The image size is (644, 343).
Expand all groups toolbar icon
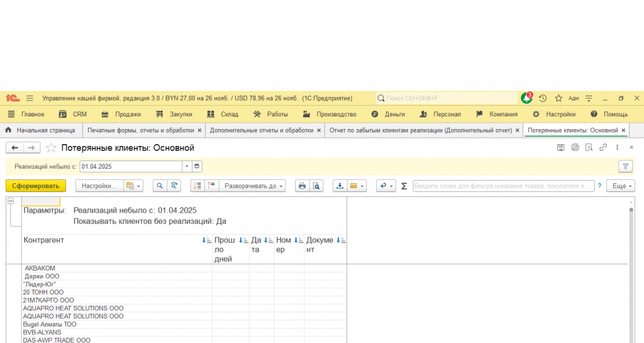click(211, 186)
